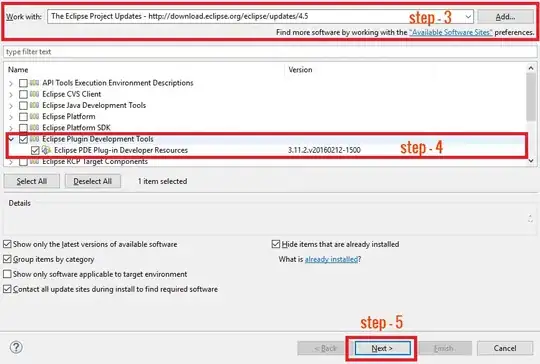Toggle Hide items that are already installed
The height and width of the screenshot is (364, 540).
click(x=276, y=244)
